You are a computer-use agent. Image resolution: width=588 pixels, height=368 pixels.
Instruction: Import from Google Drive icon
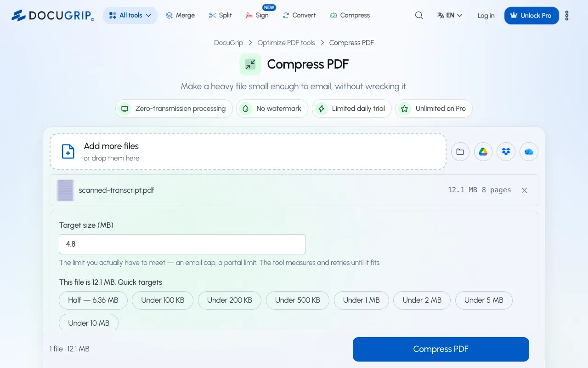(x=483, y=151)
